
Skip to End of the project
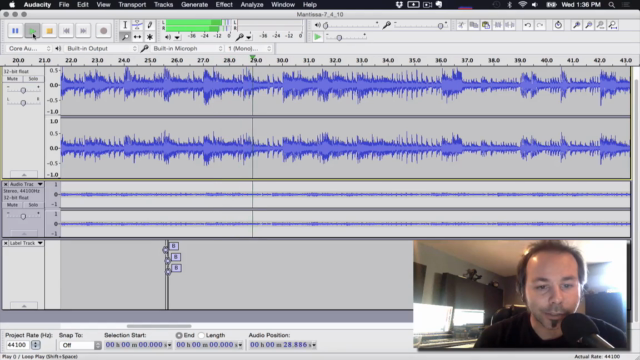83,31
